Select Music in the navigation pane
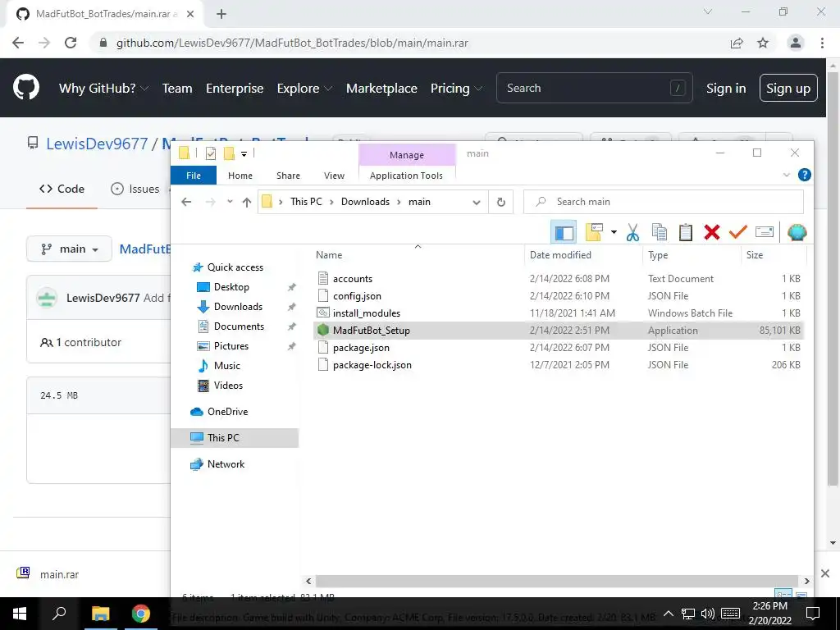840x630 pixels. click(226, 365)
